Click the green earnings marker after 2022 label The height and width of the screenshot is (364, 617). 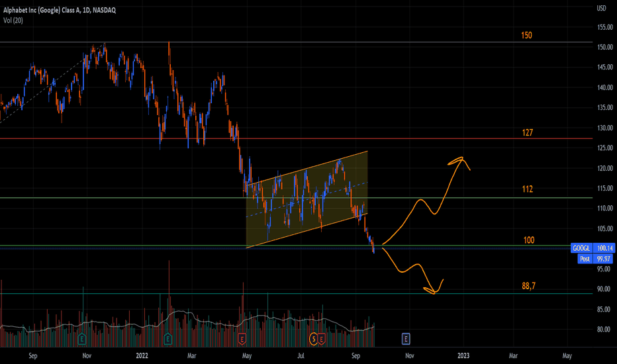click(x=167, y=338)
